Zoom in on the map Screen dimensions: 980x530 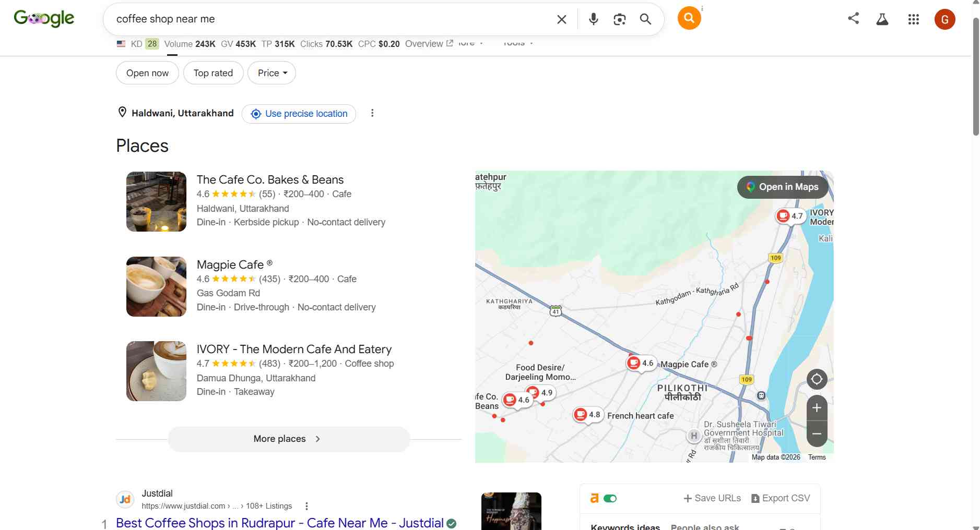click(x=817, y=408)
